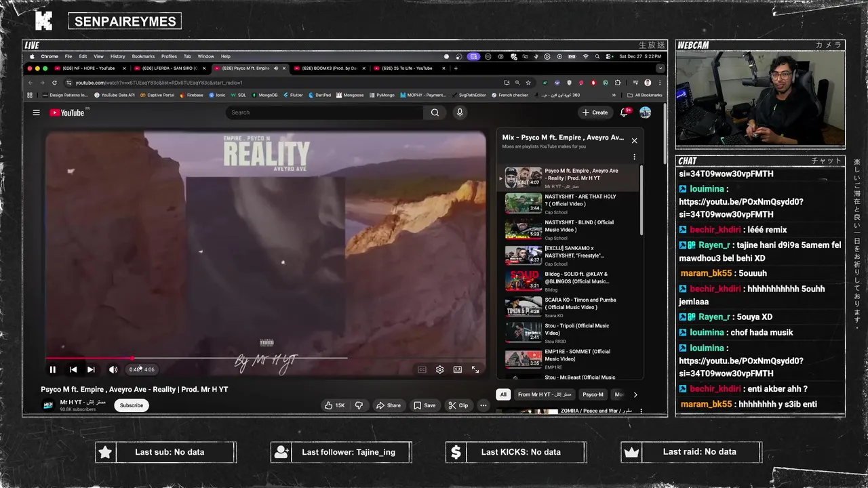Open the Profiles menu in menu bar
The height and width of the screenshot is (488, 868).
[x=169, y=56]
